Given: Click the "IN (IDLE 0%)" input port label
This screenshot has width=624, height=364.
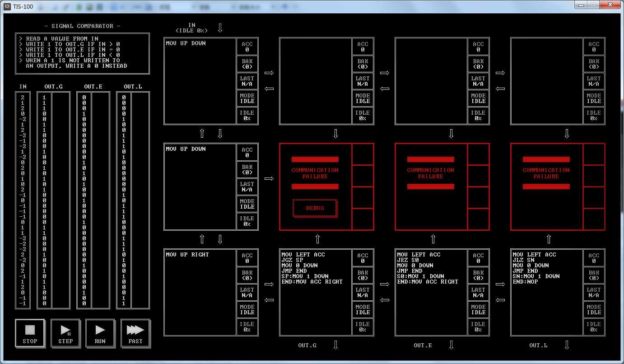Looking at the screenshot, I should (x=192, y=28).
